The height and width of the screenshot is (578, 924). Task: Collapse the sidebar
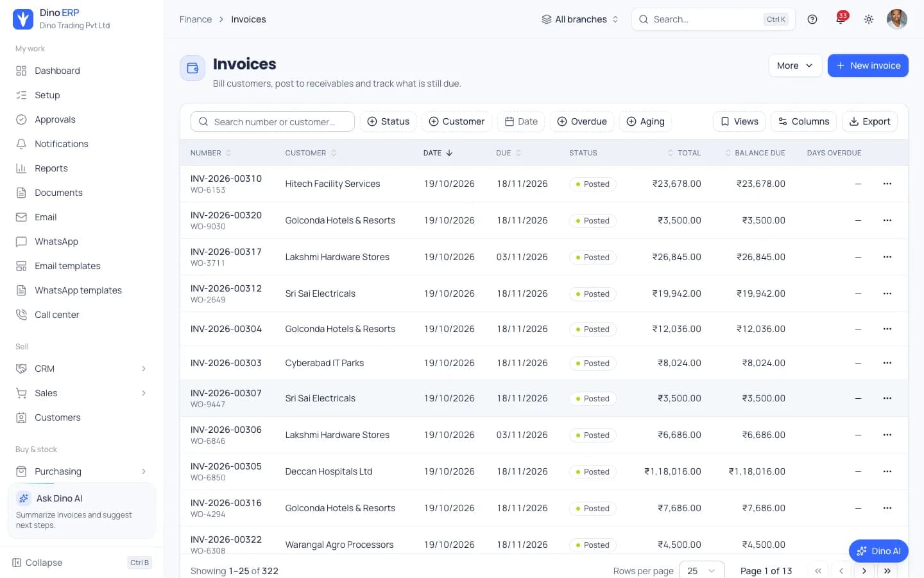pyautogui.click(x=82, y=563)
